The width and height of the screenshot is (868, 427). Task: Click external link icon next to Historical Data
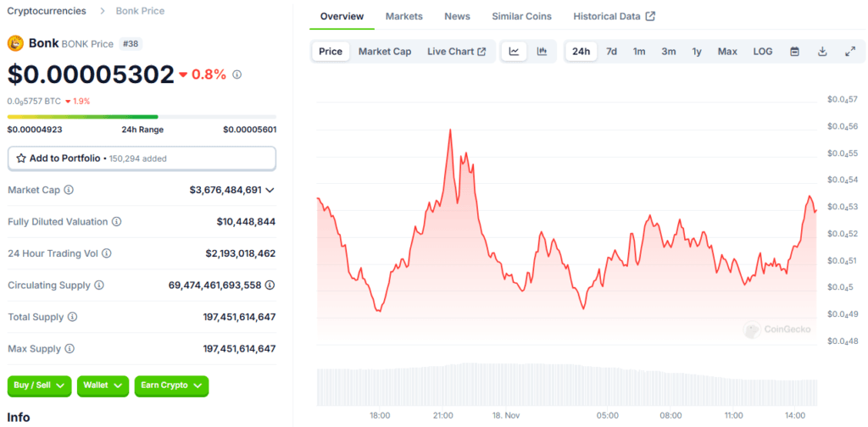tap(650, 16)
